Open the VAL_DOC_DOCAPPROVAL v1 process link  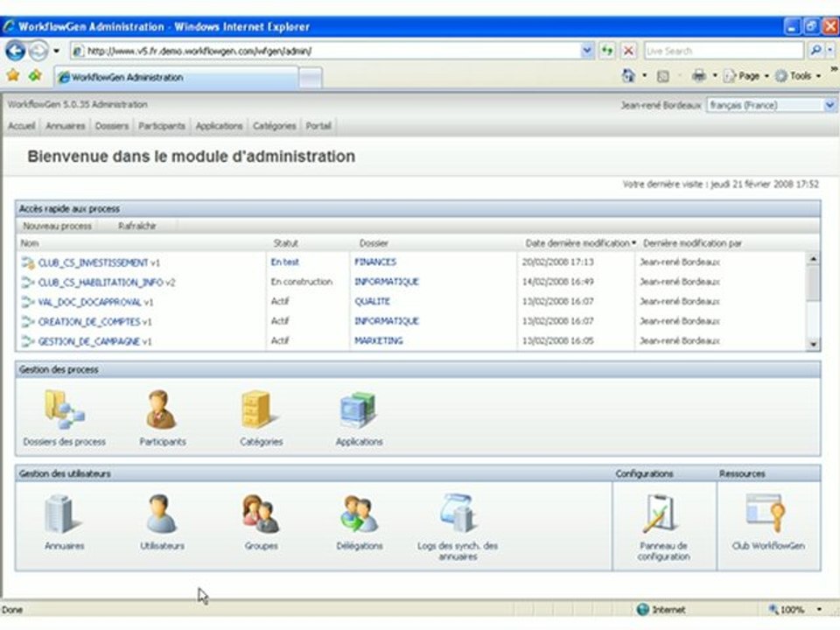click(95, 302)
